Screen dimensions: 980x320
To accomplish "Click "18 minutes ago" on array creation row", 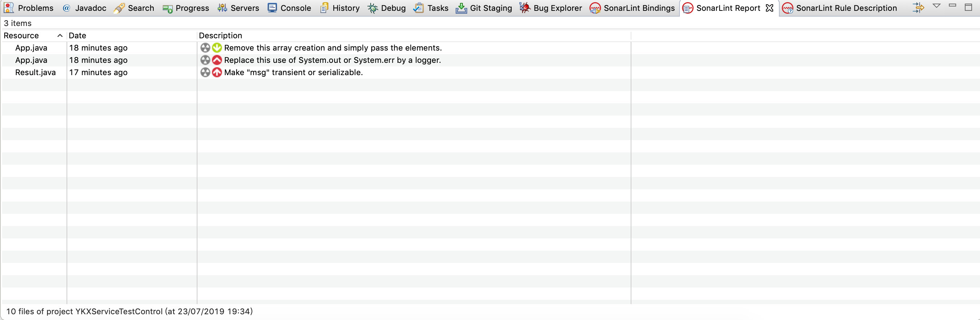I will coord(98,48).
